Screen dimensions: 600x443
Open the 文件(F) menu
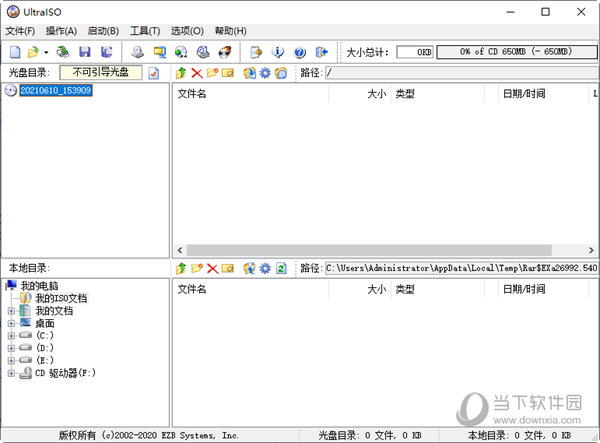(x=20, y=31)
